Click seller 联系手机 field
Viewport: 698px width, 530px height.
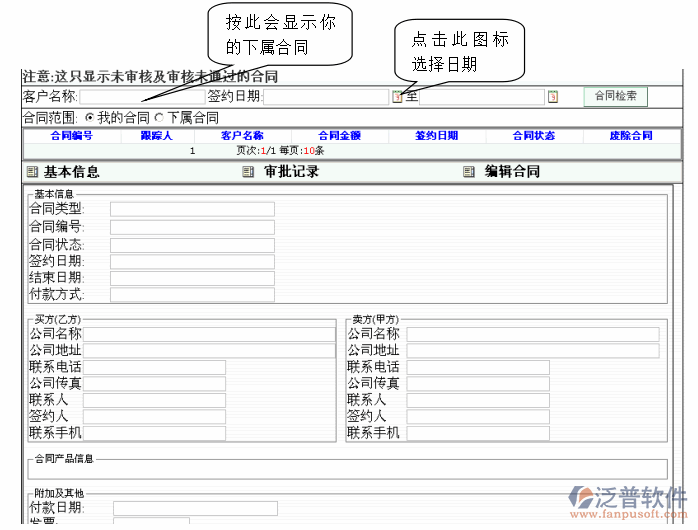pos(478,433)
